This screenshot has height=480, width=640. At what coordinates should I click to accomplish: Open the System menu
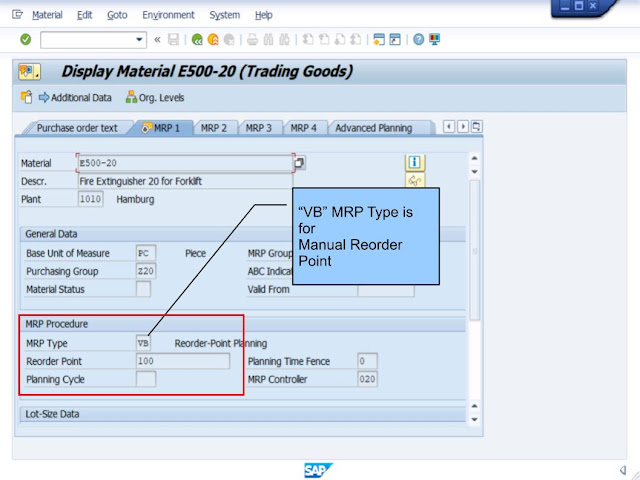pos(224,15)
